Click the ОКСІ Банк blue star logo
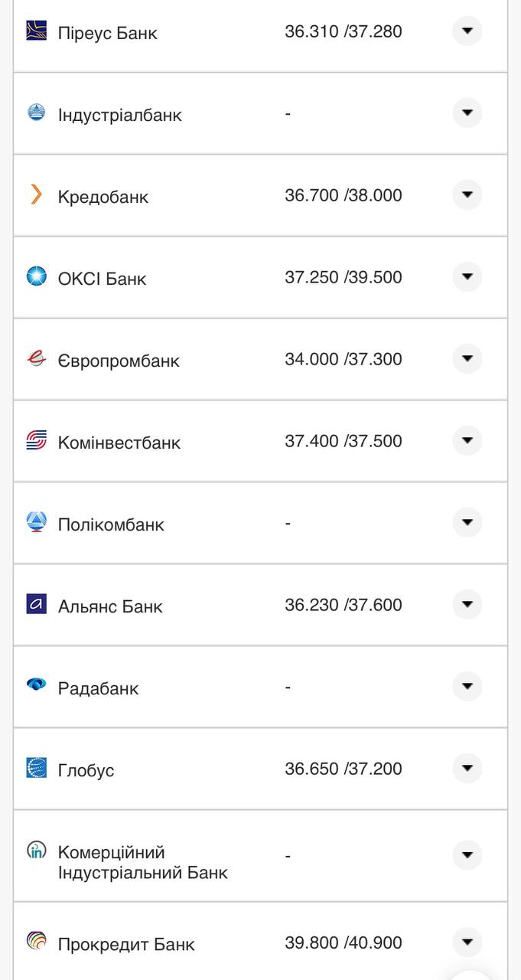 click(37, 276)
